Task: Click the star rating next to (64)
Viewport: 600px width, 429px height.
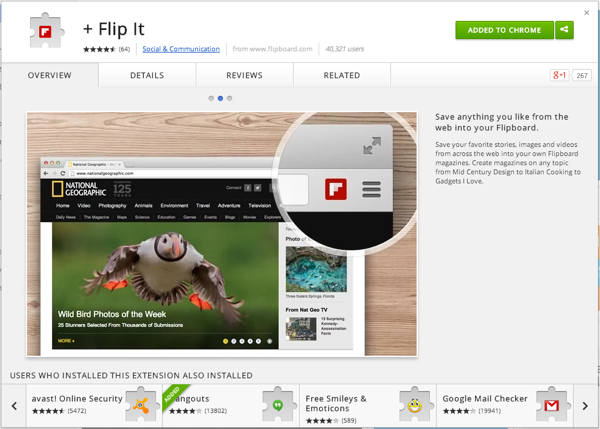Action: (x=99, y=49)
